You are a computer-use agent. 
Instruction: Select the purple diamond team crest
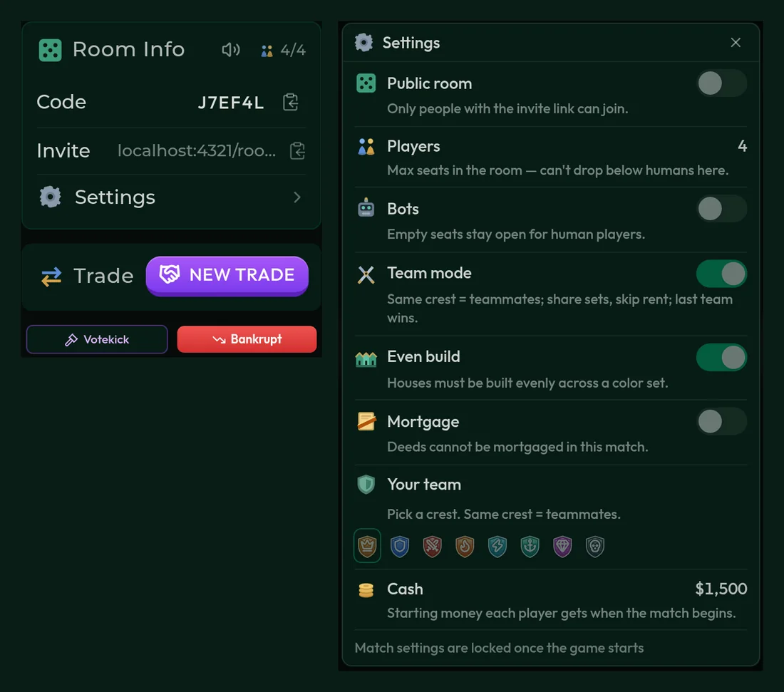562,546
